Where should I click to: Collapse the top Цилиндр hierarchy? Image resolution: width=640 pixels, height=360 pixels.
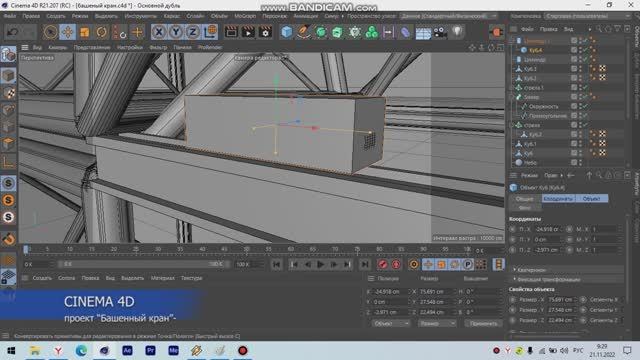tap(512, 41)
